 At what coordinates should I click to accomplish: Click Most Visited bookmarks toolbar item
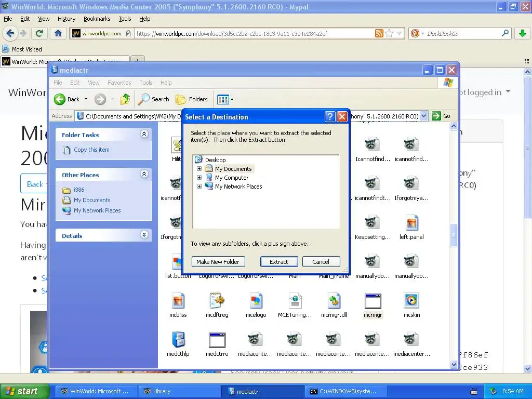click(22, 49)
